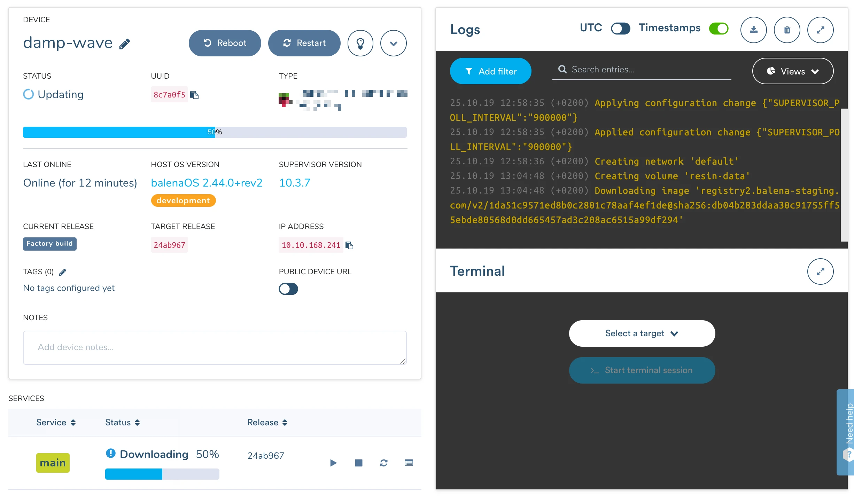The width and height of the screenshot is (854, 504).
Task: Delete the log entries
Action: click(787, 30)
